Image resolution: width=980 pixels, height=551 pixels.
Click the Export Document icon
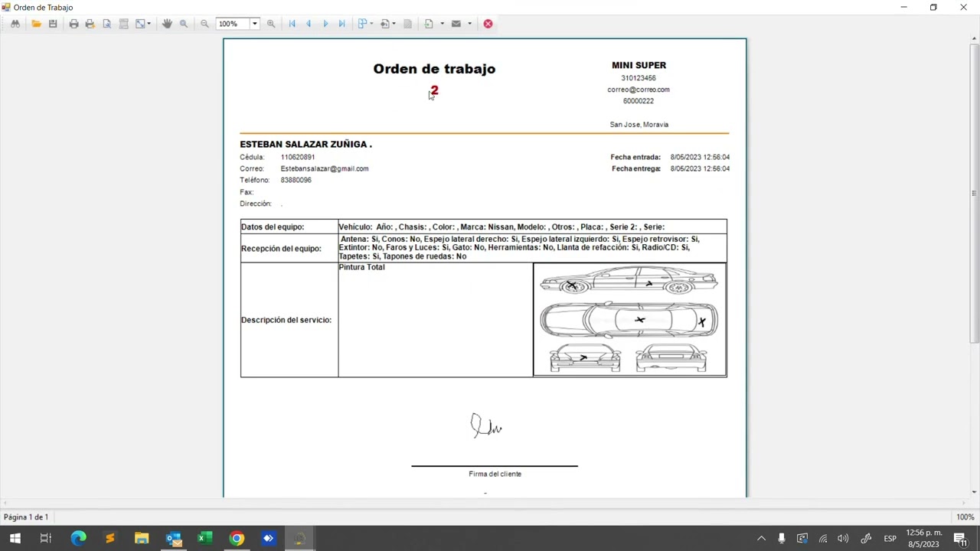[x=429, y=24]
